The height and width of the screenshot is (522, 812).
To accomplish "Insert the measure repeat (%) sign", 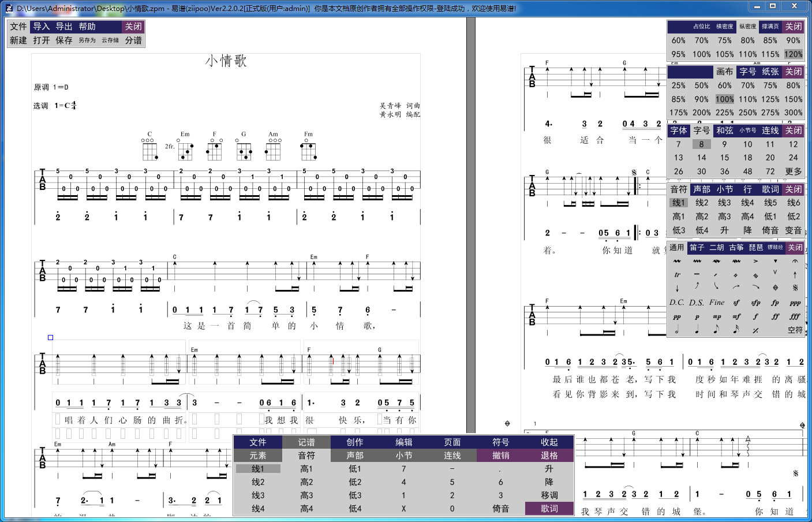I will 756,330.
